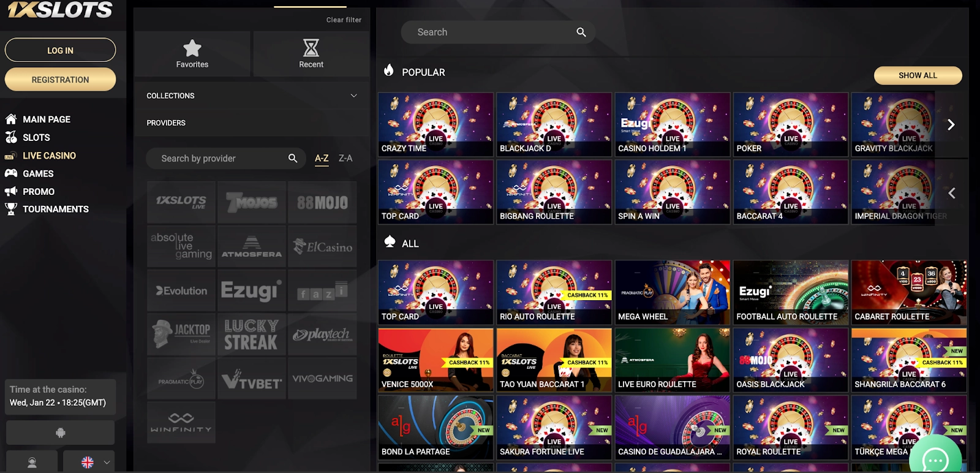Open the Baccarat 4 game
Image resolution: width=980 pixels, height=473 pixels.
[791, 192]
